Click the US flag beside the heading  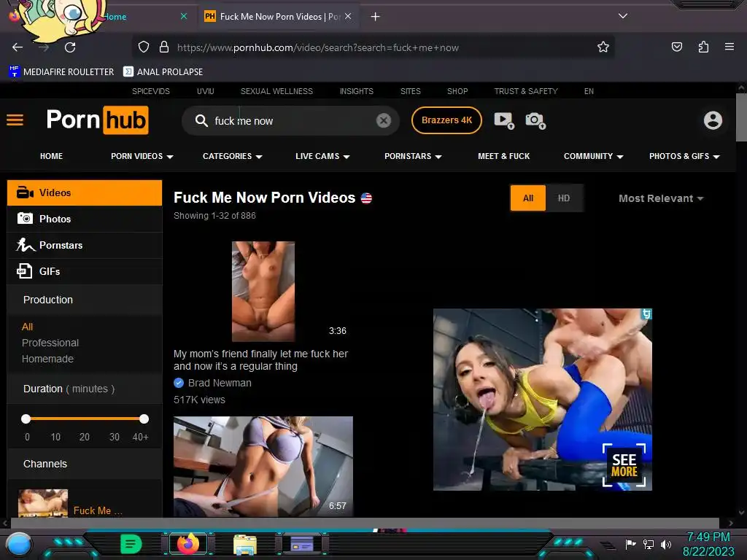click(x=366, y=198)
